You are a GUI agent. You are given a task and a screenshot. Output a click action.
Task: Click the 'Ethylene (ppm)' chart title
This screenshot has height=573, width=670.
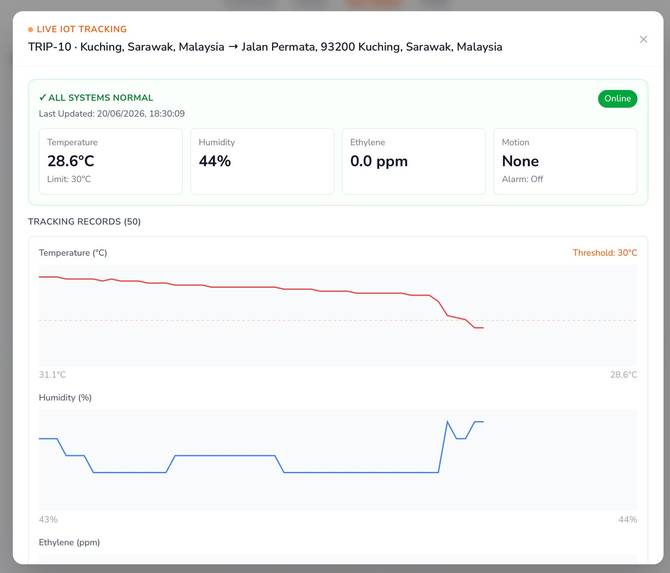[x=69, y=542]
